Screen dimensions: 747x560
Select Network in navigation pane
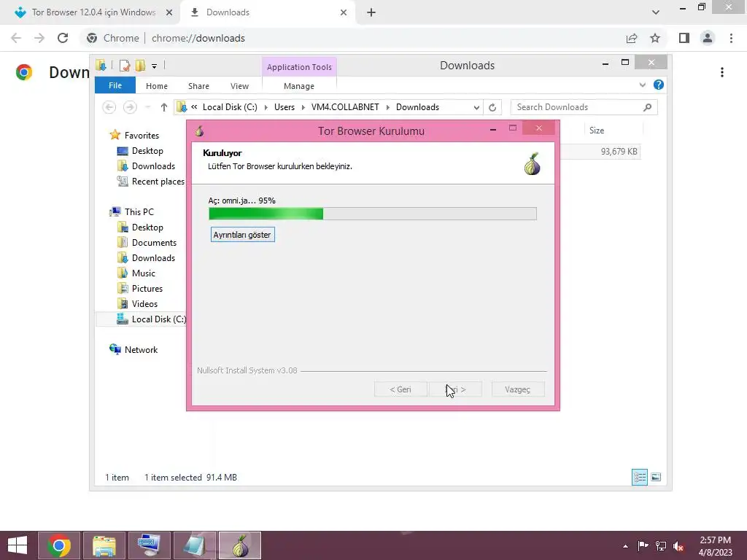pyautogui.click(x=141, y=349)
